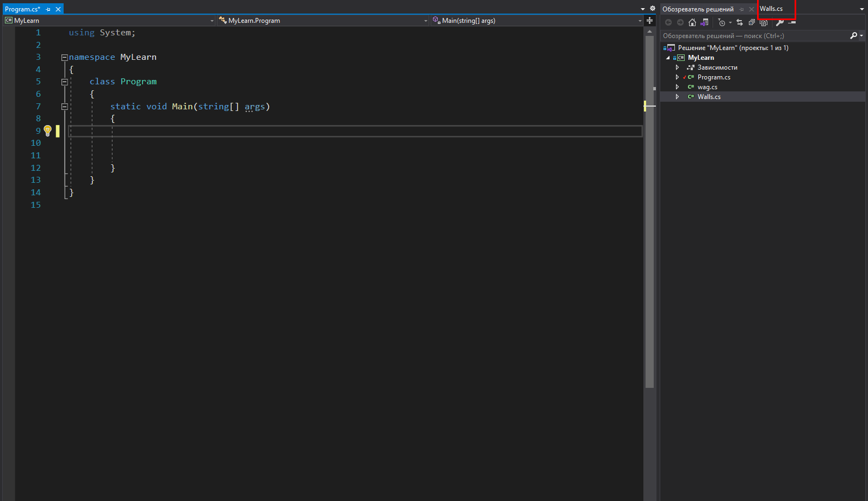Click 'Program' class name on line 5
Image resolution: width=868 pixels, height=501 pixels.
click(x=138, y=82)
